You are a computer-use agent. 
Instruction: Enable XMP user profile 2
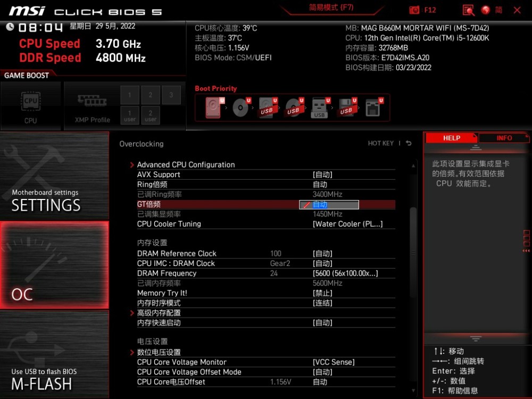151,115
